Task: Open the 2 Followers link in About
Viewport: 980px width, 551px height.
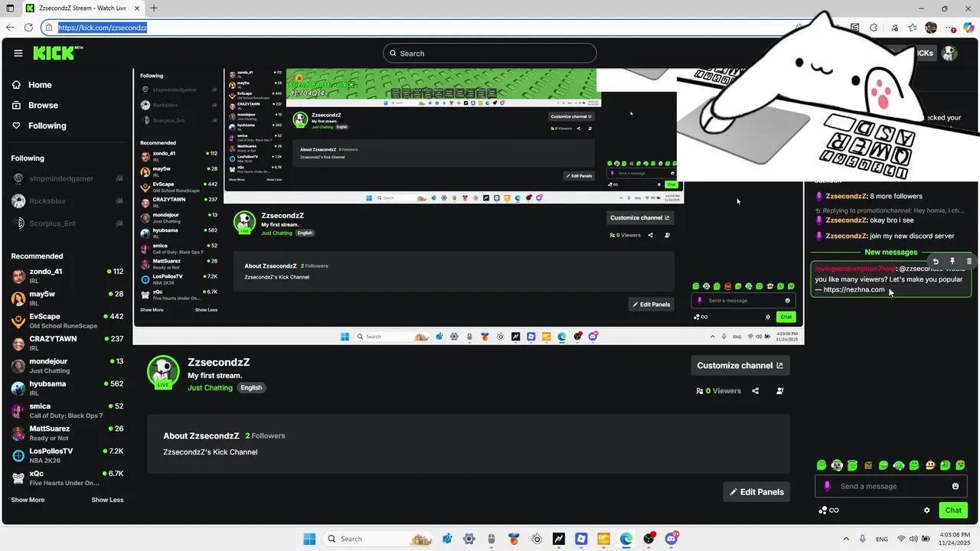Action: [265, 435]
